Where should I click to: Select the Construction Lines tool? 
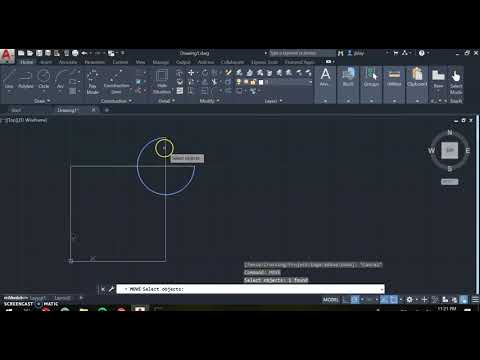tap(116, 82)
